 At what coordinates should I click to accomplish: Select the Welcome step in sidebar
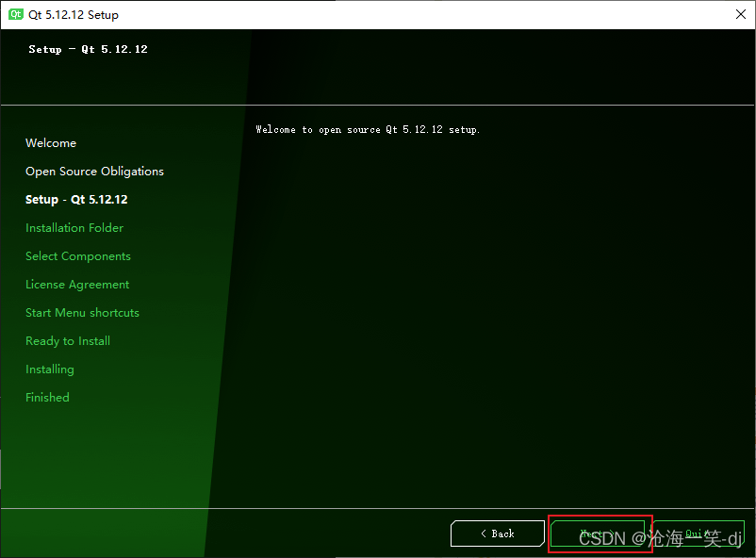[51, 142]
